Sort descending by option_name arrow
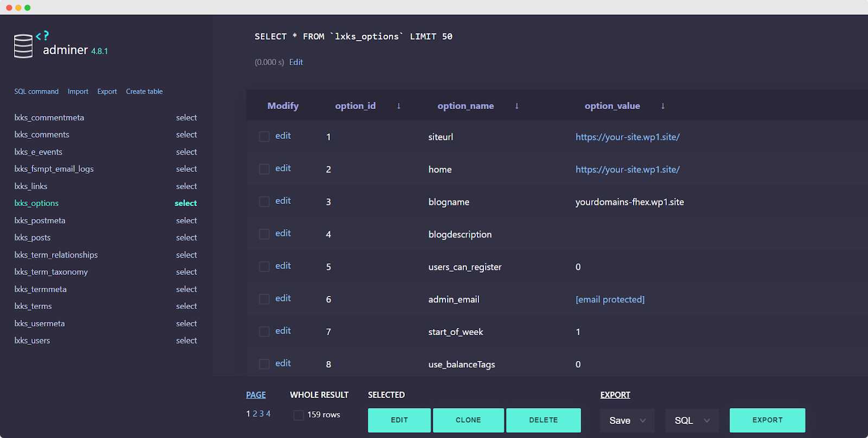The image size is (868, 438). pos(517,106)
